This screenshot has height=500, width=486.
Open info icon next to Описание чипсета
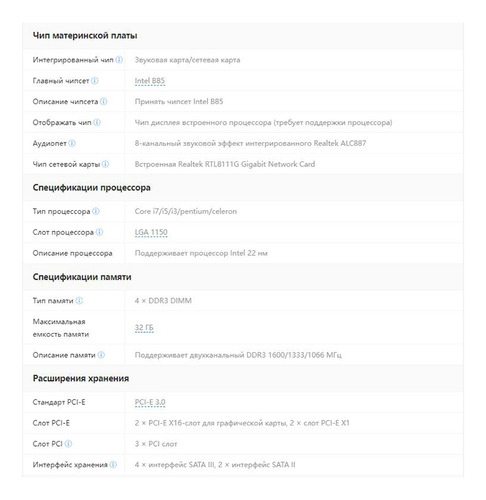point(104,101)
